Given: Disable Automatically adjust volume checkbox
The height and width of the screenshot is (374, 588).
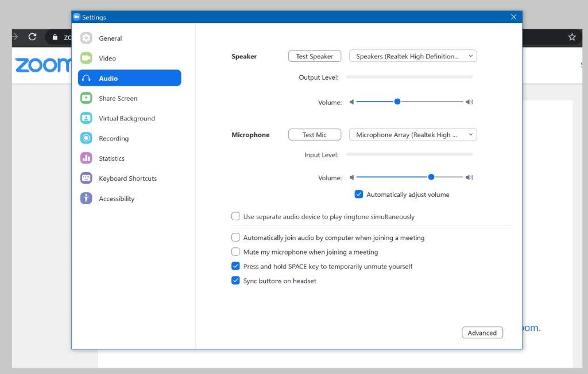Looking at the screenshot, I should [359, 194].
